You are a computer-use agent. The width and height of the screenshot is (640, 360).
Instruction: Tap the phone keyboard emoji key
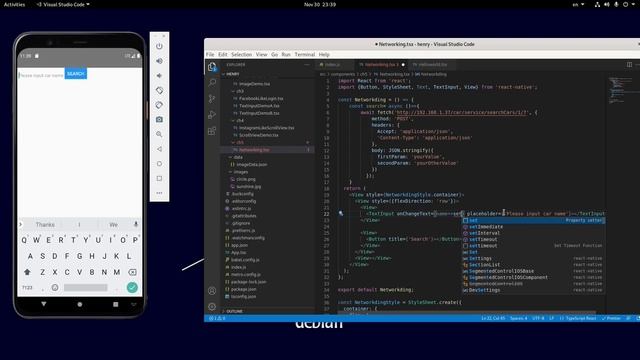coord(55,288)
